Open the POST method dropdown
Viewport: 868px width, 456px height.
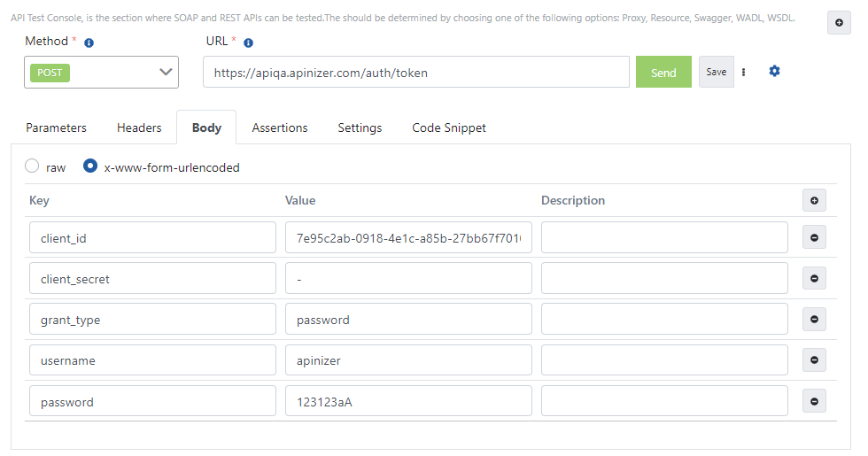point(101,73)
